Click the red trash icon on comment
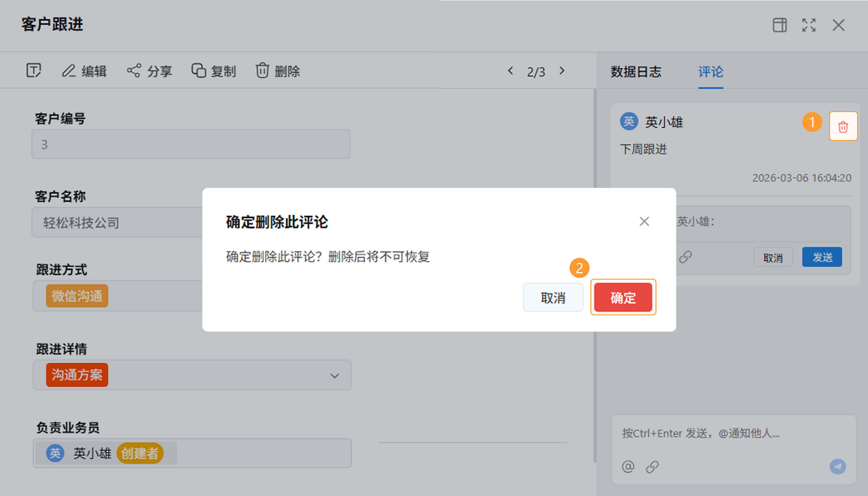868x496 pixels. point(843,127)
